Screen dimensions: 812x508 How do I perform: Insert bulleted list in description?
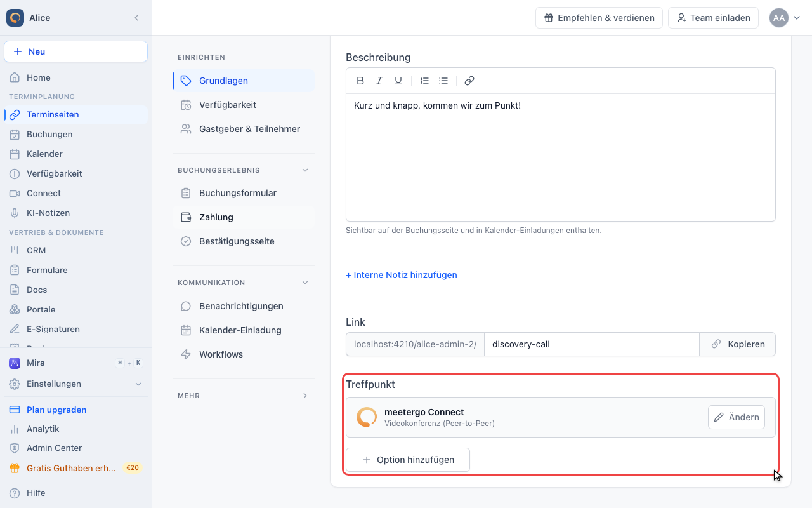[444, 81]
